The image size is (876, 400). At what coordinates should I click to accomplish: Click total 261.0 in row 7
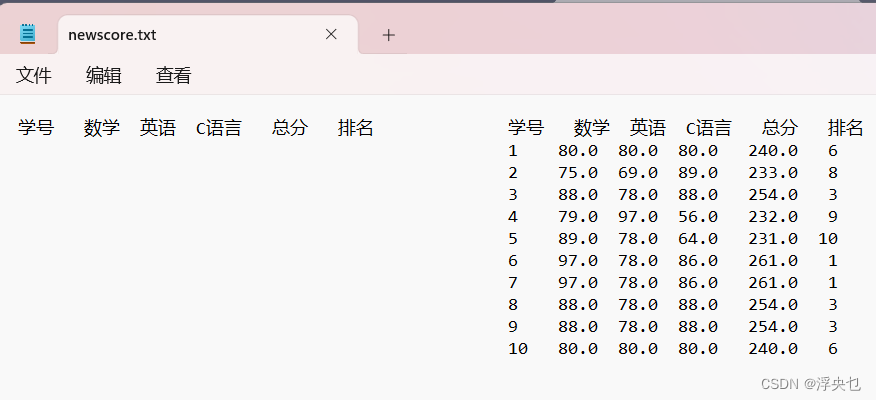(x=773, y=283)
